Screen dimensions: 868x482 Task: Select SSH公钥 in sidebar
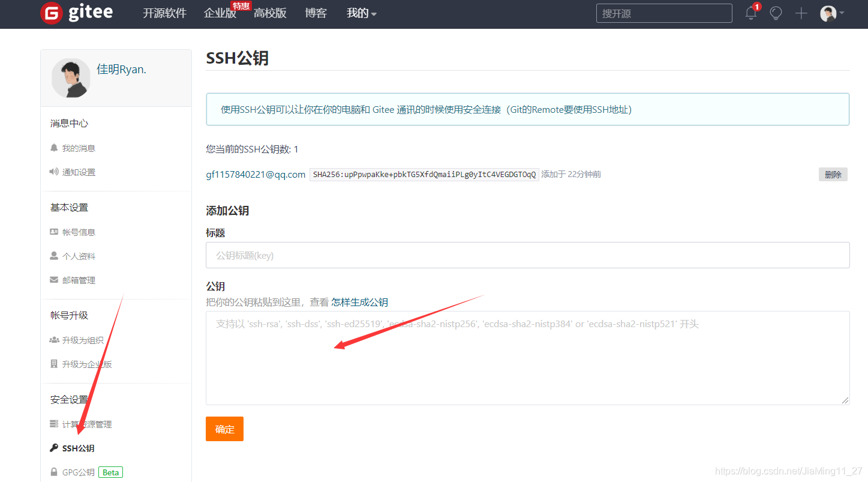coord(78,448)
